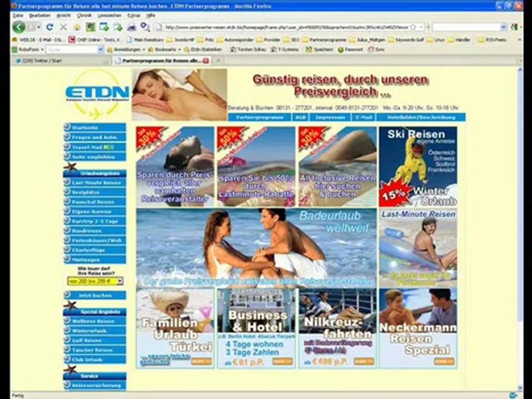Open the Joomla HP bookmarks folder
Screen dimensions: 532x399
click(180, 40)
